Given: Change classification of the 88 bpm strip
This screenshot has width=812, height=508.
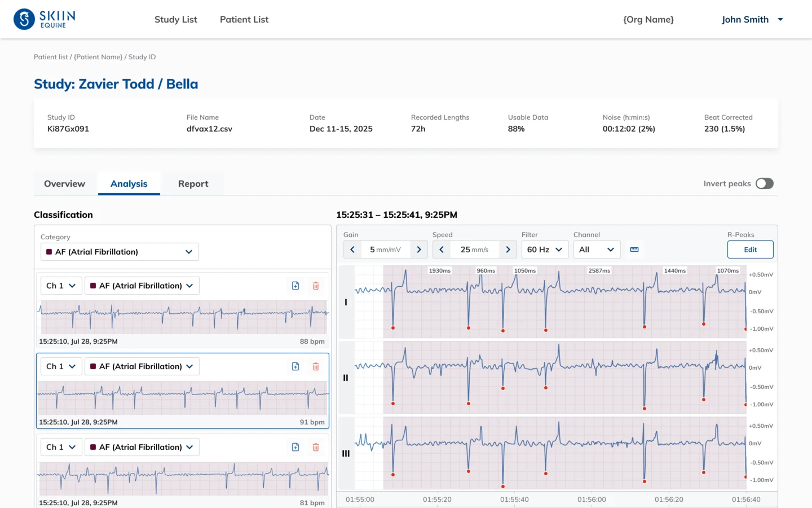Looking at the screenshot, I should click(142, 286).
